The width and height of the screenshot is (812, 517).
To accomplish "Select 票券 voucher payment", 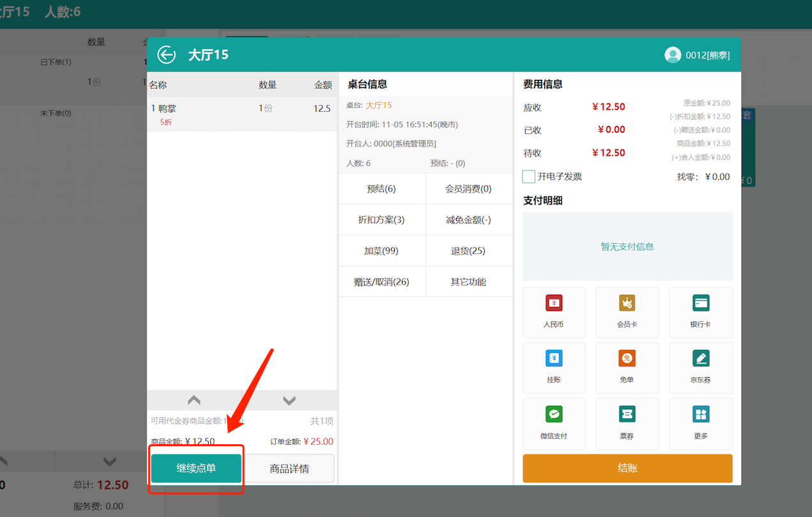I will click(627, 424).
